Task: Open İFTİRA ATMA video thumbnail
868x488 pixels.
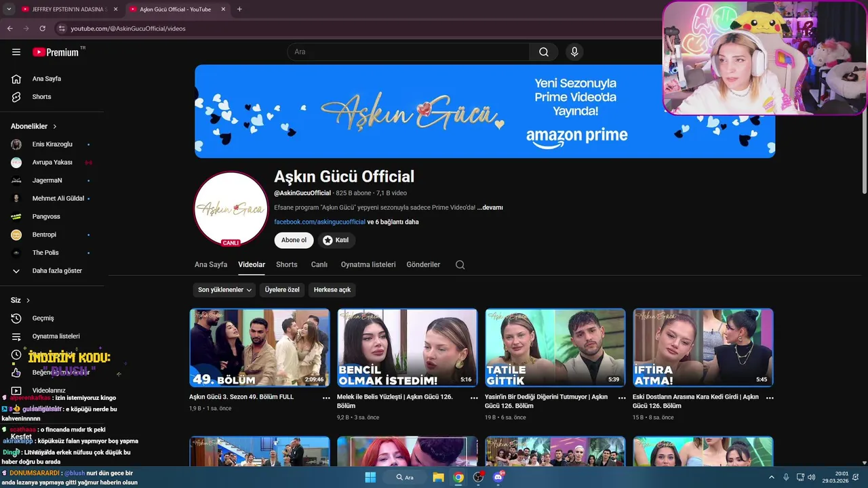Action: click(x=703, y=348)
